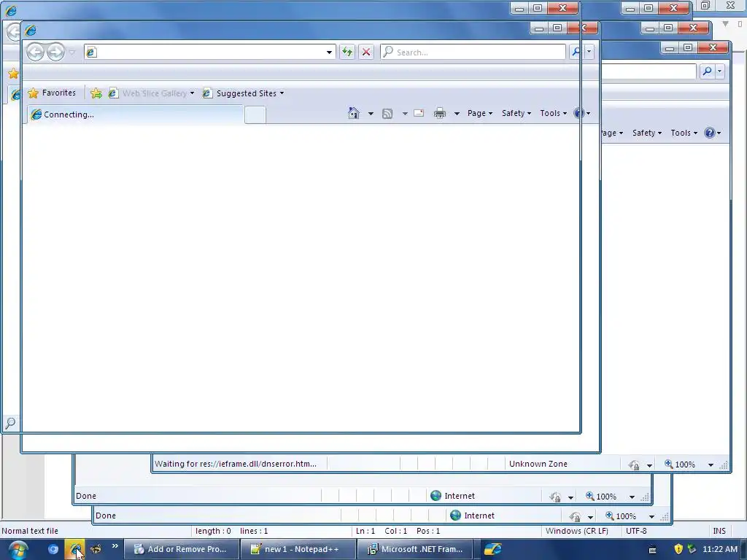Screen dimensions: 747x560
Task: Click the protected mode icon in the lower Done status bar
Action: point(575,516)
